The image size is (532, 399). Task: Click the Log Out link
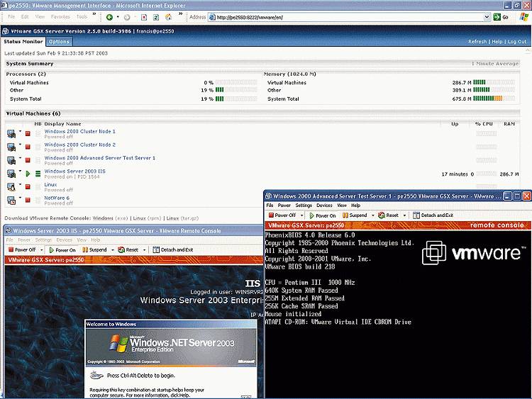(x=517, y=41)
